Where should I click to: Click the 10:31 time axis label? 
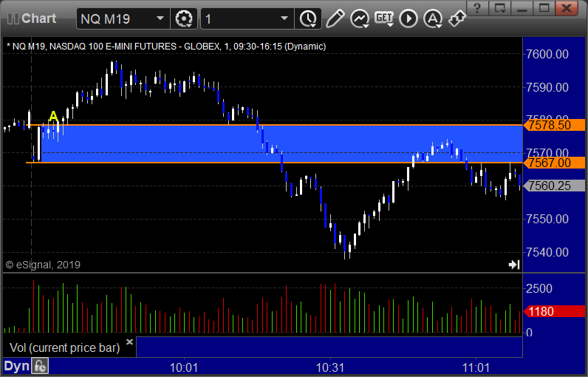pos(330,367)
